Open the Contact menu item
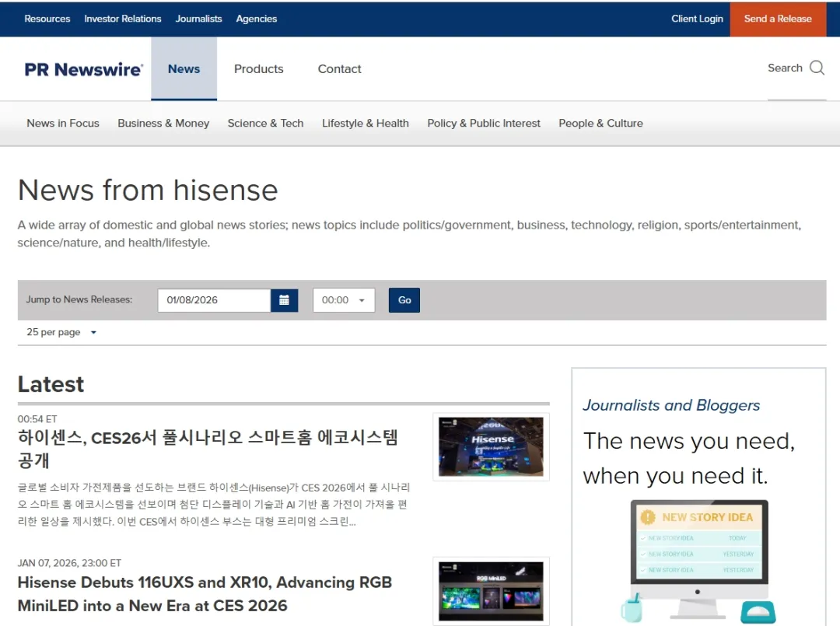The image size is (840, 626). pyautogui.click(x=339, y=69)
